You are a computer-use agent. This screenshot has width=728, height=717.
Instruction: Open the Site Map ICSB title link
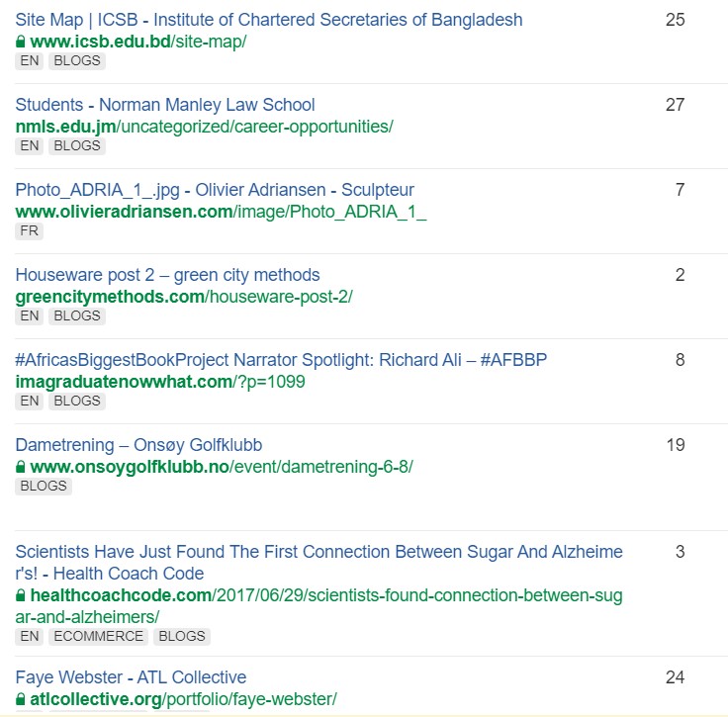tap(269, 20)
